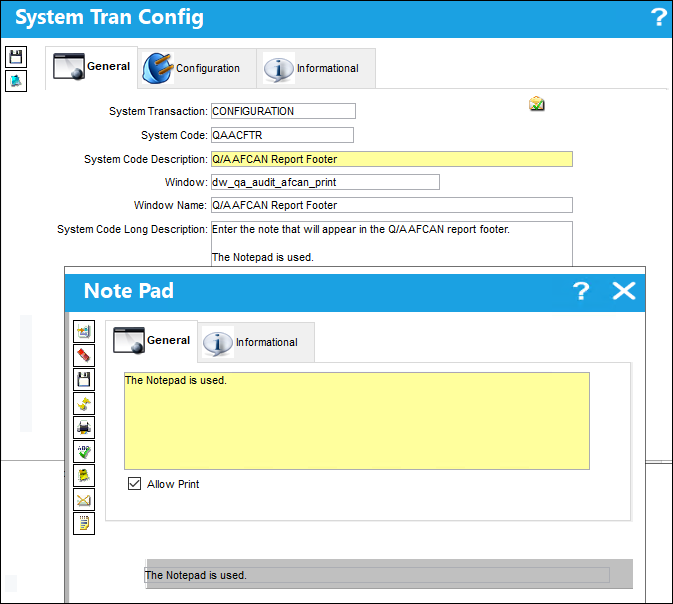
Task: Toggle the Allow Print checkbox
Action: coord(134,483)
